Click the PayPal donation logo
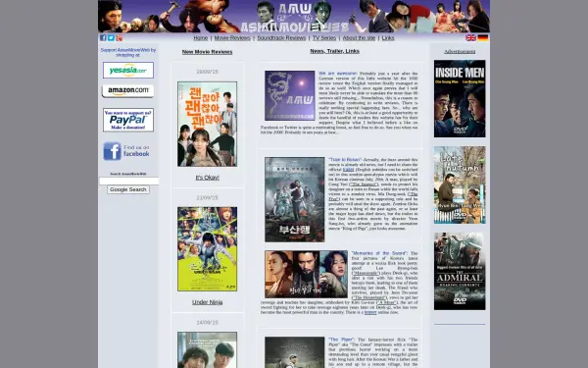This screenshot has width=588, height=368. 128,120
